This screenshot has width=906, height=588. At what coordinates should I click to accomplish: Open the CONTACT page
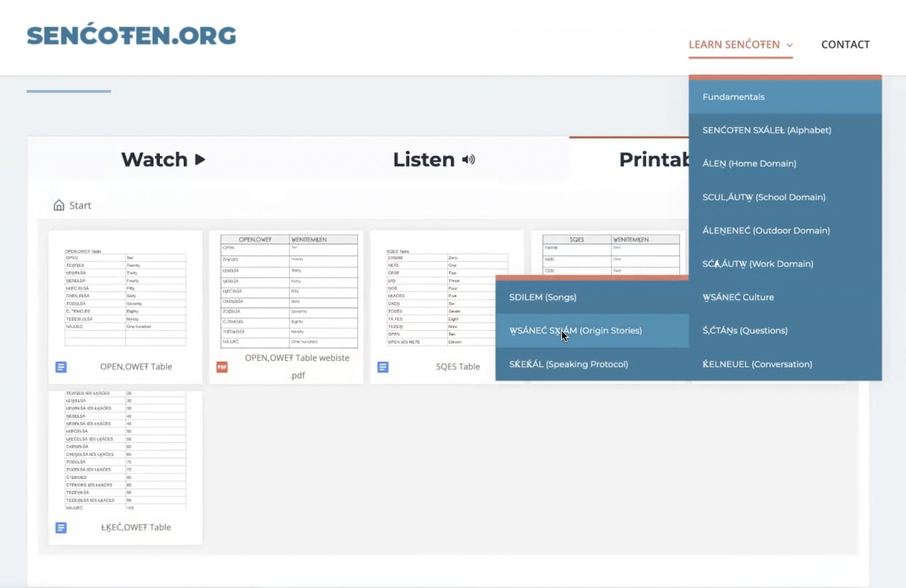click(x=845, y=45)
